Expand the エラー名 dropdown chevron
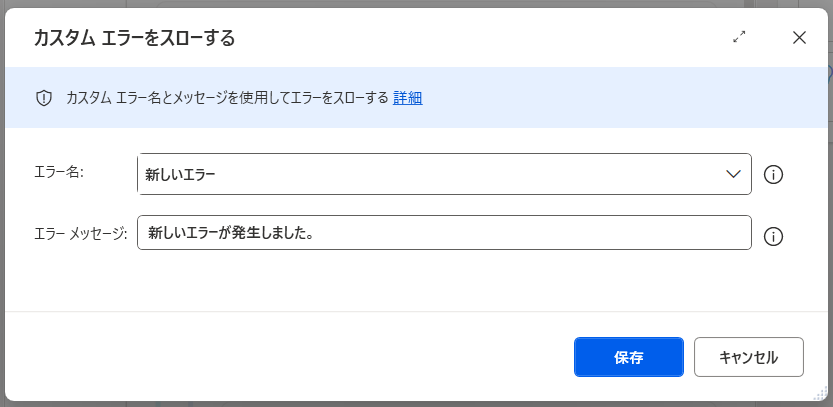 click(733, 174)
